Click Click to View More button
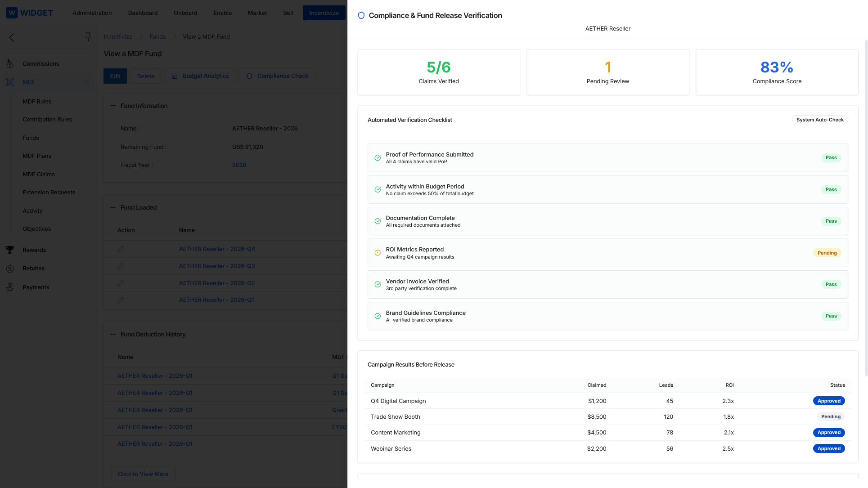 143,474
